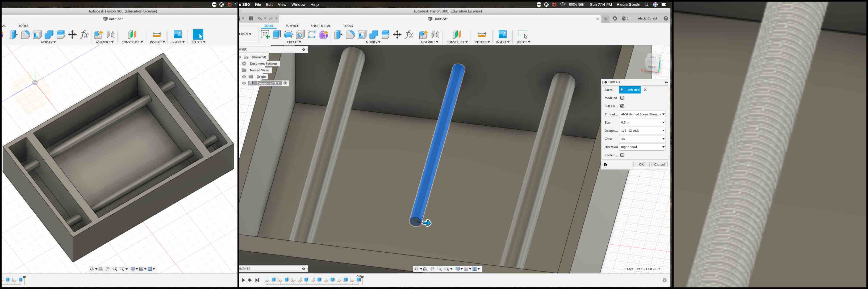Click Offset Plane icon in right window
The height and width of the screenshot is (289, 868).
[x=457, y=34]
